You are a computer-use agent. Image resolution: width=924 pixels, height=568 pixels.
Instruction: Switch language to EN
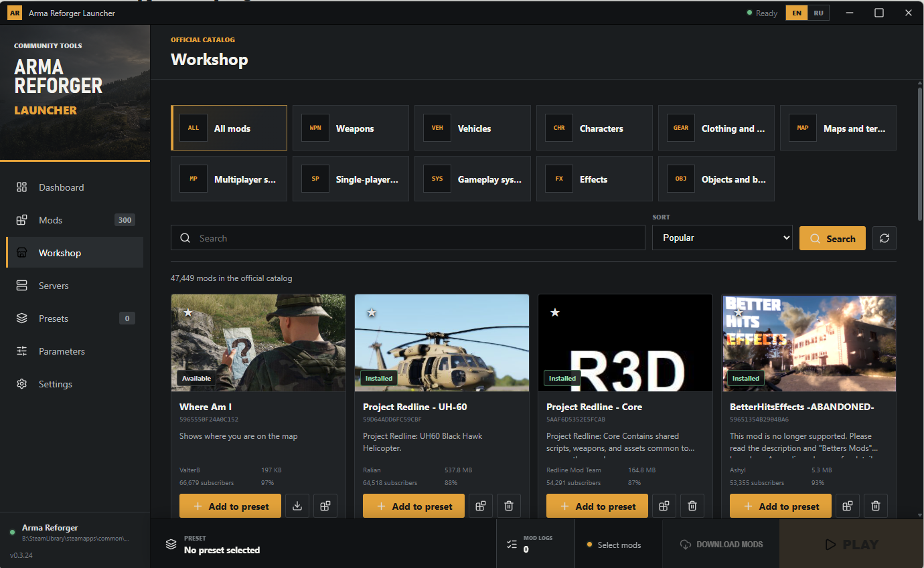click(797, 13)
